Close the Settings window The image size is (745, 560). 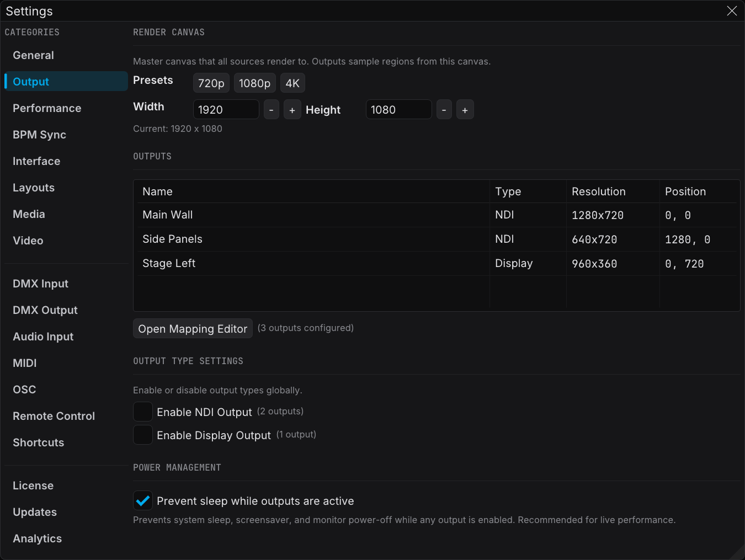[x=732, y=11]
